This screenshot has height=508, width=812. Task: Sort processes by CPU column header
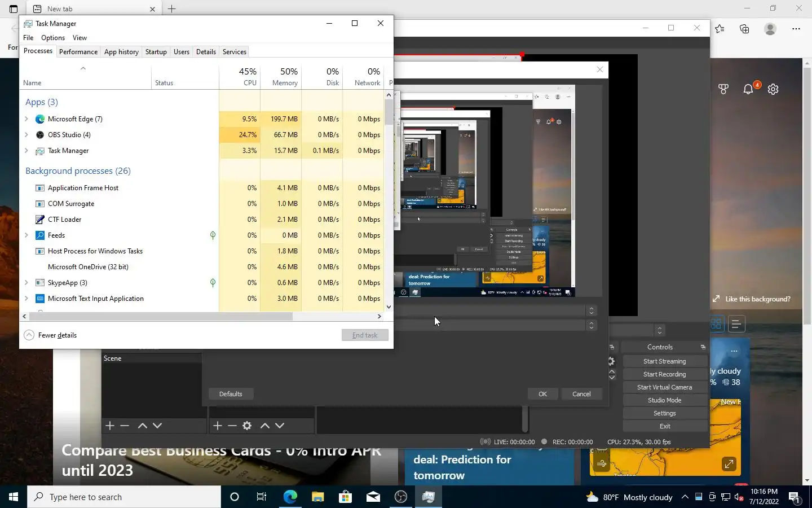pyautogui.click(x=240, y=77)
